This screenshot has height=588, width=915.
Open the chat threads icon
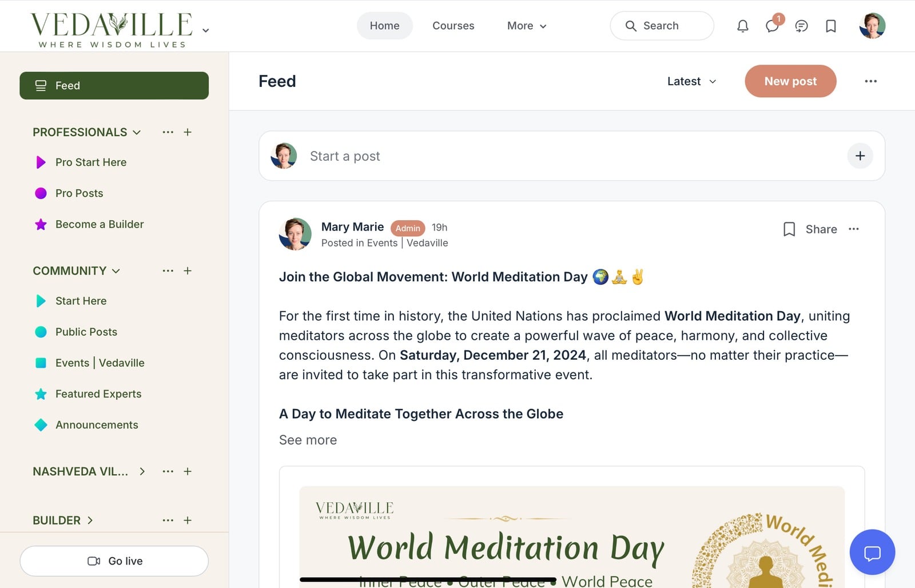[802, 26]
